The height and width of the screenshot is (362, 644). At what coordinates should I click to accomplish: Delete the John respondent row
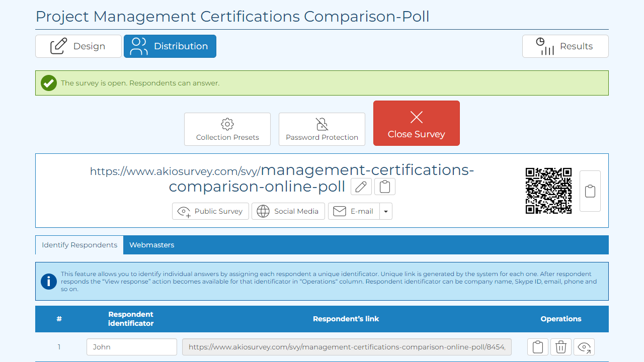[x=561, y=347]
